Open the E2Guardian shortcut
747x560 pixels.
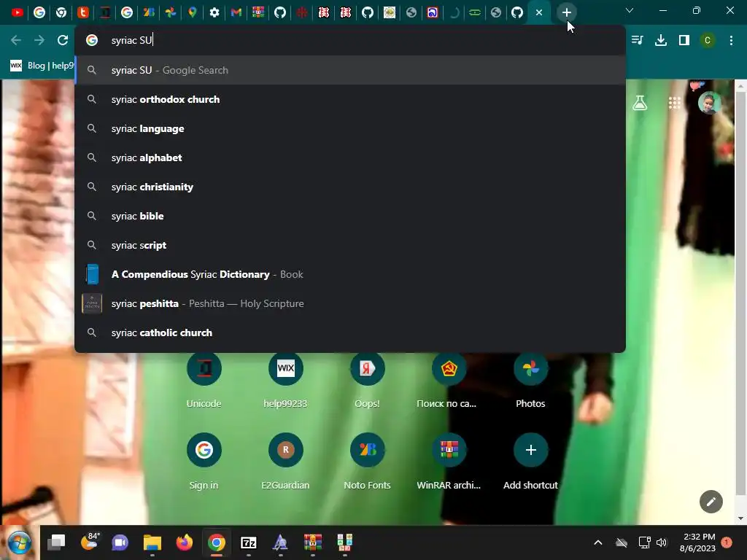pyautogui.click(x=285, y=462)
